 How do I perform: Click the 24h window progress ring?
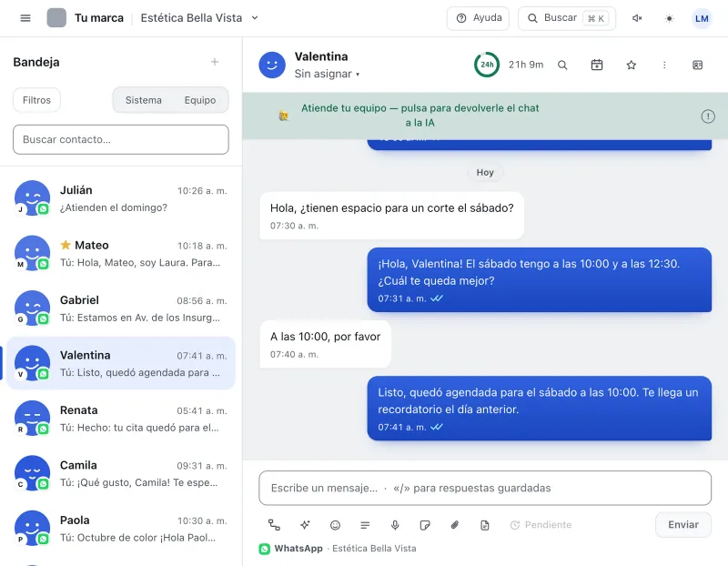click(x=487, y=65)
